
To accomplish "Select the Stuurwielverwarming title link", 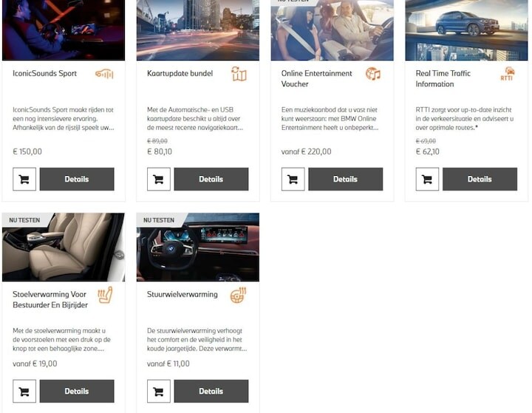I will (x=183, y=294).
